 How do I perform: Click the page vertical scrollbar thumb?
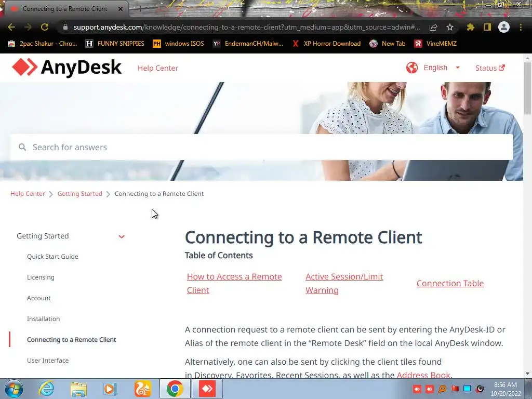point(527,88)
